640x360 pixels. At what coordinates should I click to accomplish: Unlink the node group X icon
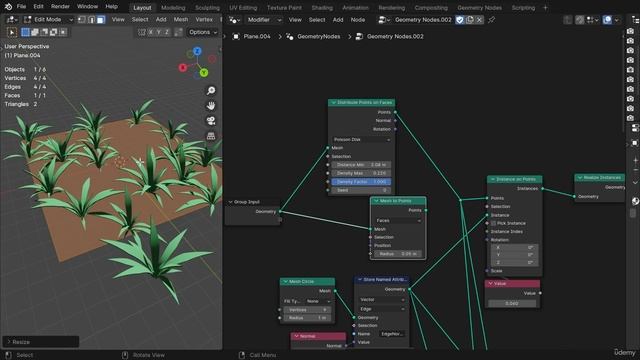pos(479,20)
